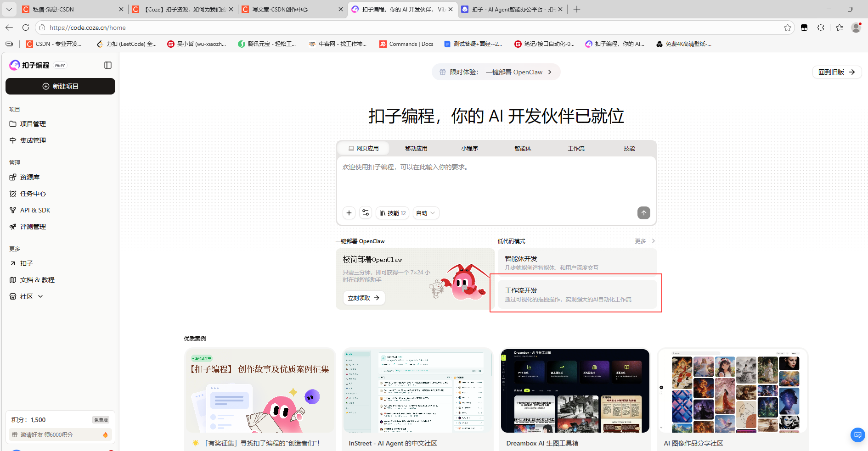868x451 pixels.
Task: Open the 扣子编程 征集 case thumbnail
Action: [259, 390]
